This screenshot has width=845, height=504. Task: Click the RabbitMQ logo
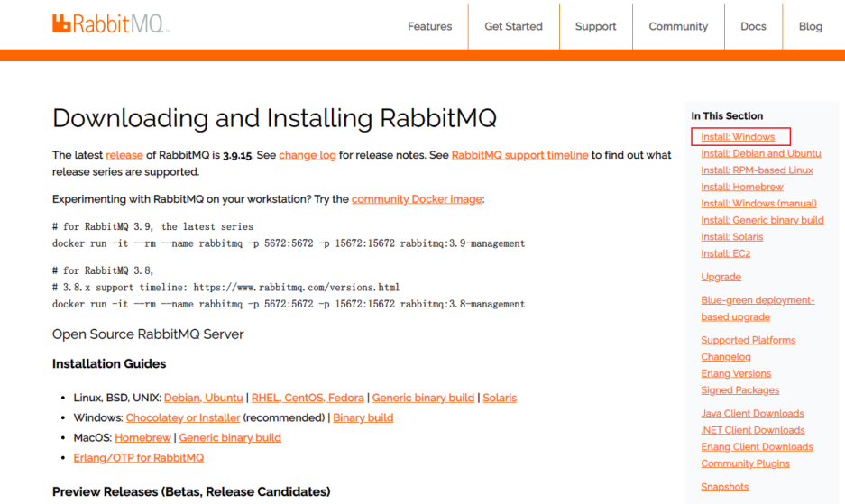point(111,23)
